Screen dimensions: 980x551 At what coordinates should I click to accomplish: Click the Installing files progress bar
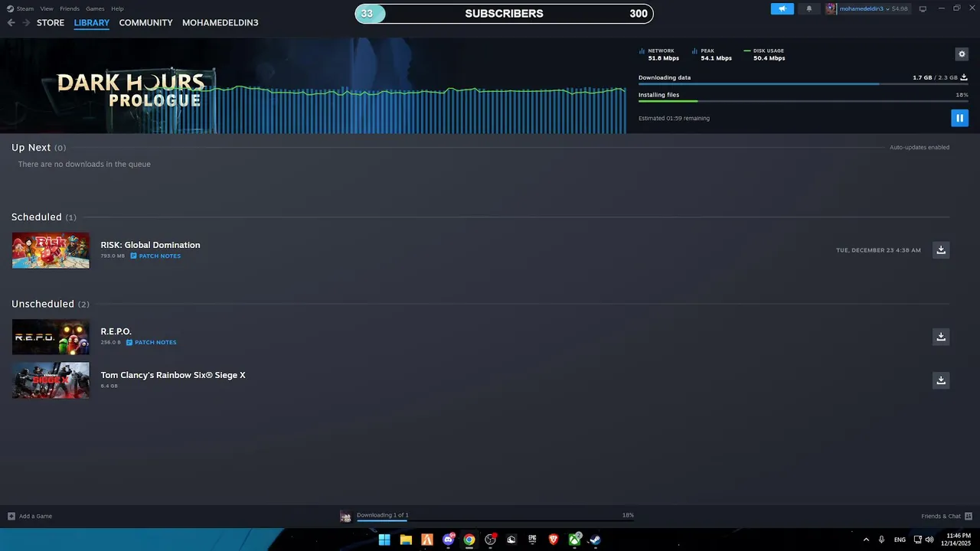(803, 101)
